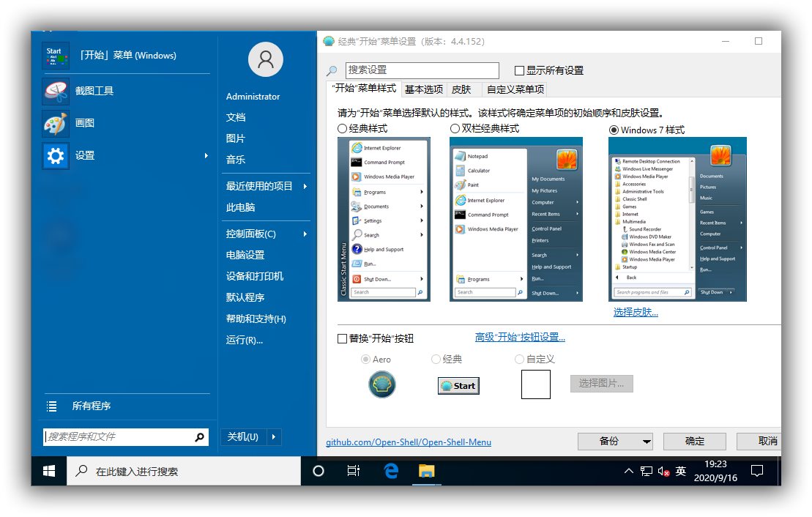Open the 高级"开始"按钮设置... link

[x=520, y=338]
